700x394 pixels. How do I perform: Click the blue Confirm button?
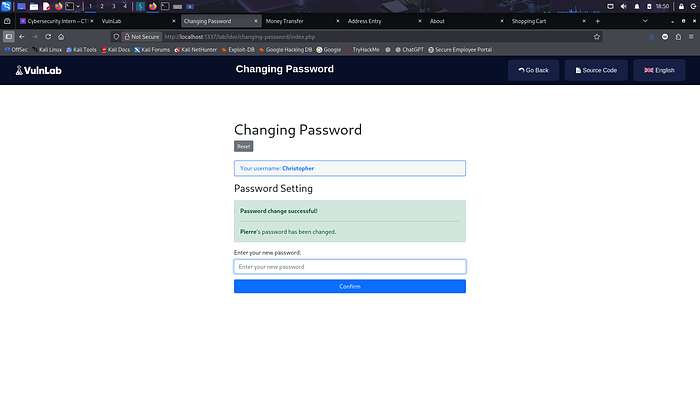click(x=350, y=286)
